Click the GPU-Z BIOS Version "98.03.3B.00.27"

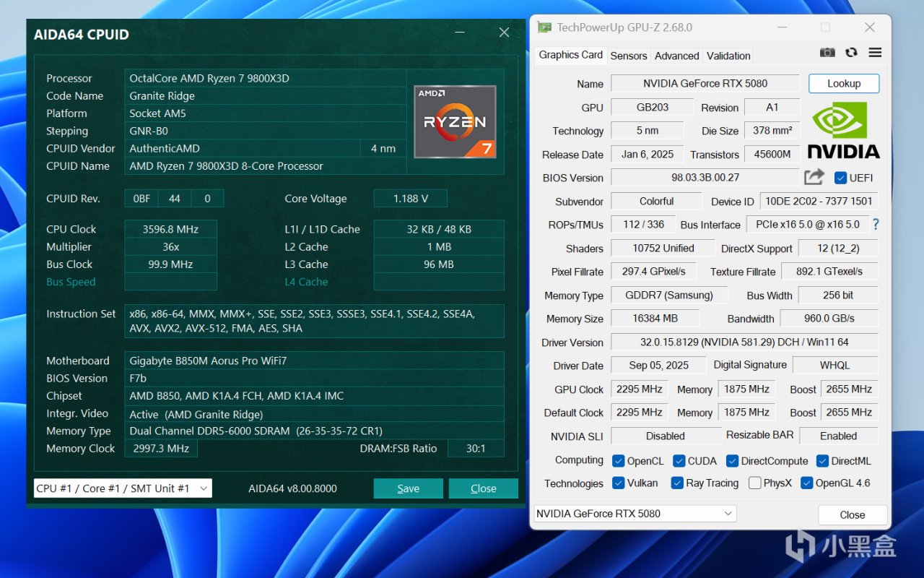click(705, 177)
